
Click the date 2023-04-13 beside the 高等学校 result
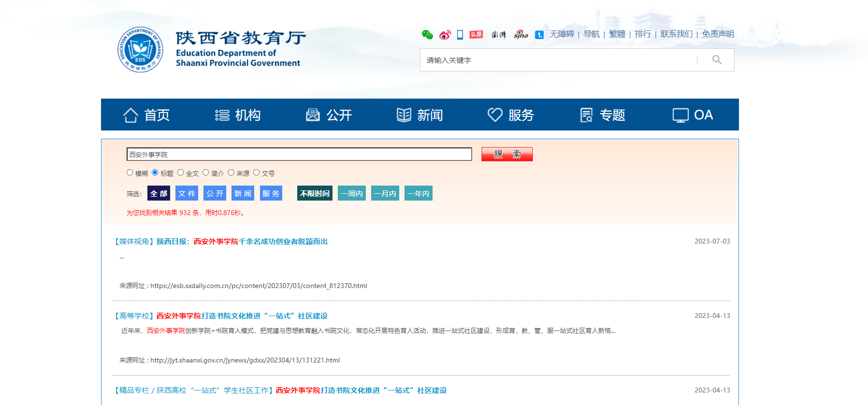pyautogui.click(x=712, y=316)
